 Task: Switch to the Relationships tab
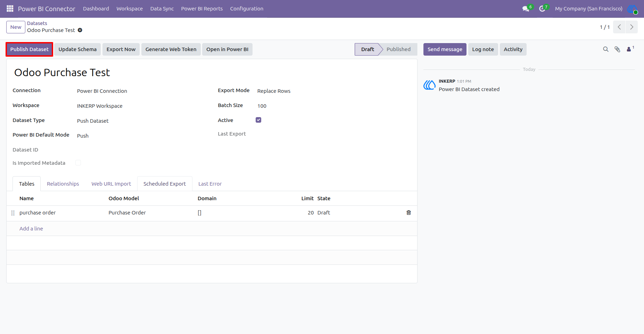click(x=63, y=184)
